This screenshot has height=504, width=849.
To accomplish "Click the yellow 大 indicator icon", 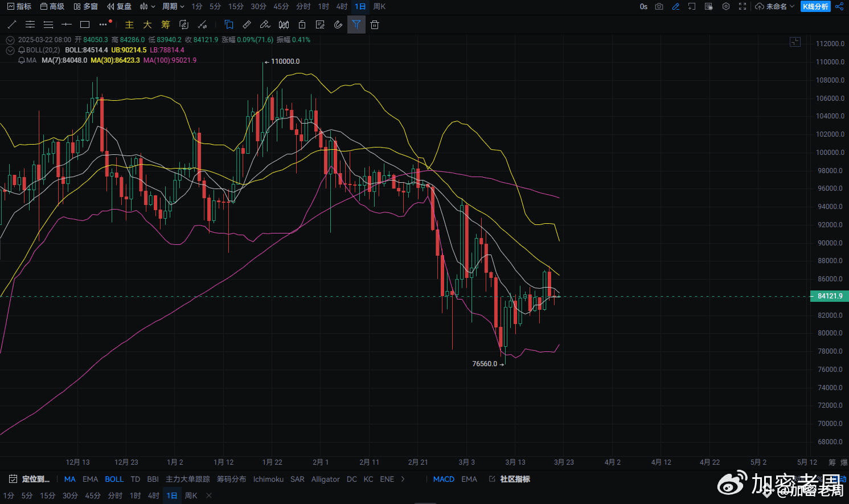I will tap(147, 24).
